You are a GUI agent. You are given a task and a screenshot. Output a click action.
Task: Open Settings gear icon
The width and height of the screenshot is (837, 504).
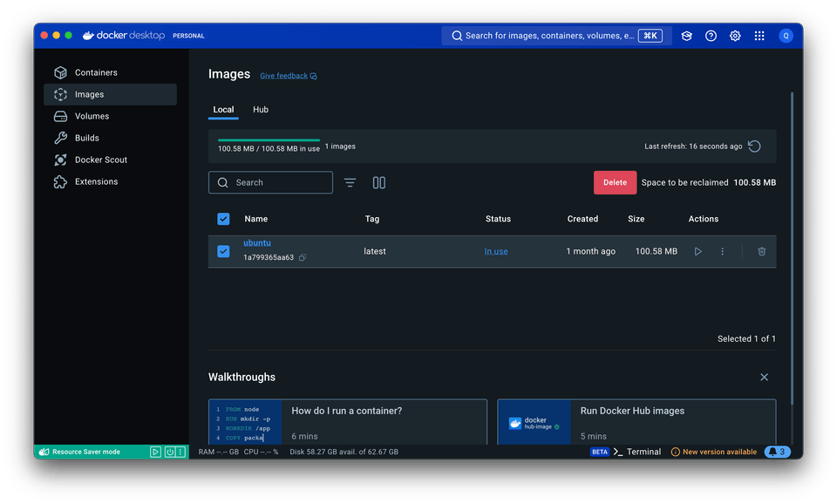pyautogui.click(x=735, y=36)
